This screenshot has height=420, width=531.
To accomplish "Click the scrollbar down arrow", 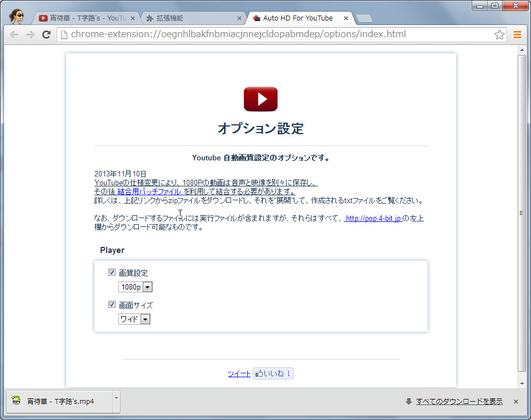I will click(x=522, y=383).
